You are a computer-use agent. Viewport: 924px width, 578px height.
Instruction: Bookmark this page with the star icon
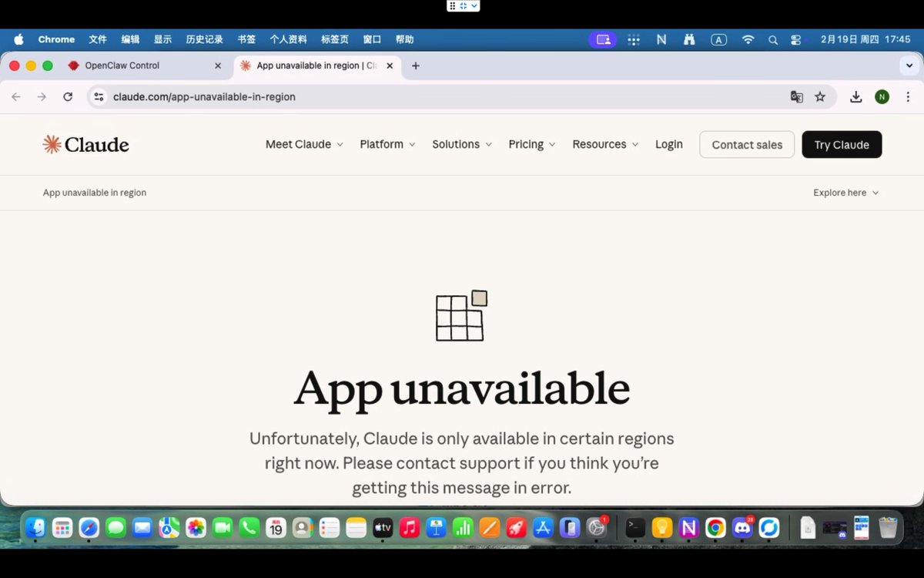click(x=820, y=96)
